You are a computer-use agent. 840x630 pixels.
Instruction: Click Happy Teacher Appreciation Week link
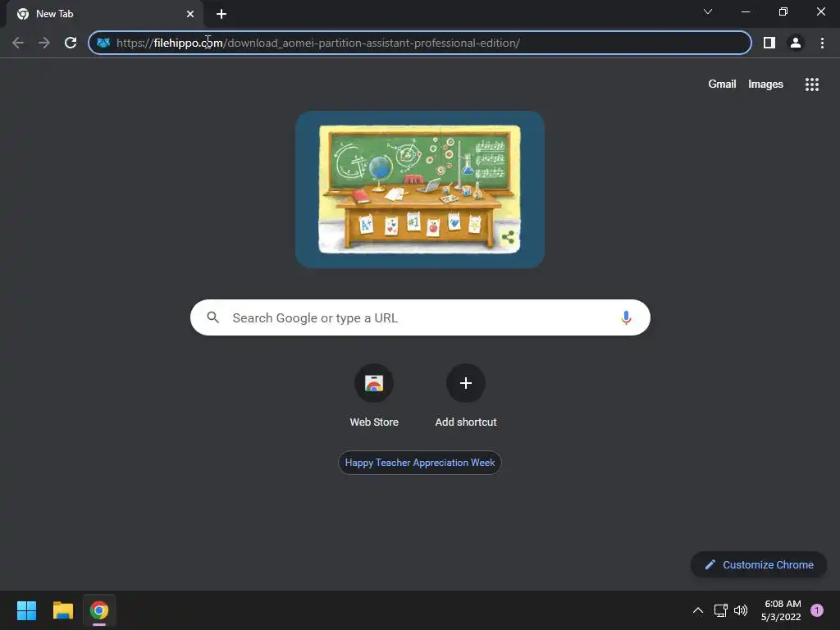click(x=420, y=463)
